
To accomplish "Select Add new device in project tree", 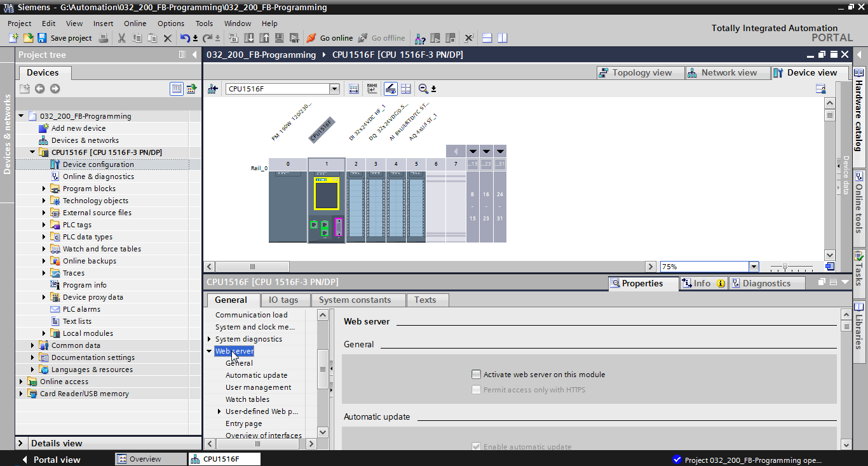I will [x=78, y=128].
